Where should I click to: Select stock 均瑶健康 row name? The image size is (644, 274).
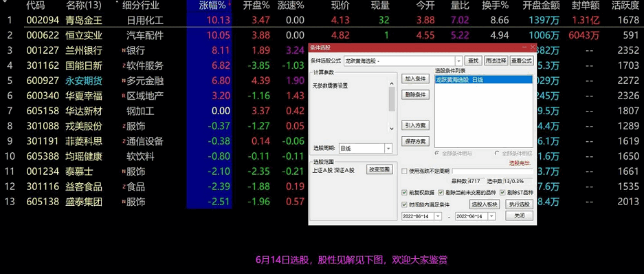84,156
